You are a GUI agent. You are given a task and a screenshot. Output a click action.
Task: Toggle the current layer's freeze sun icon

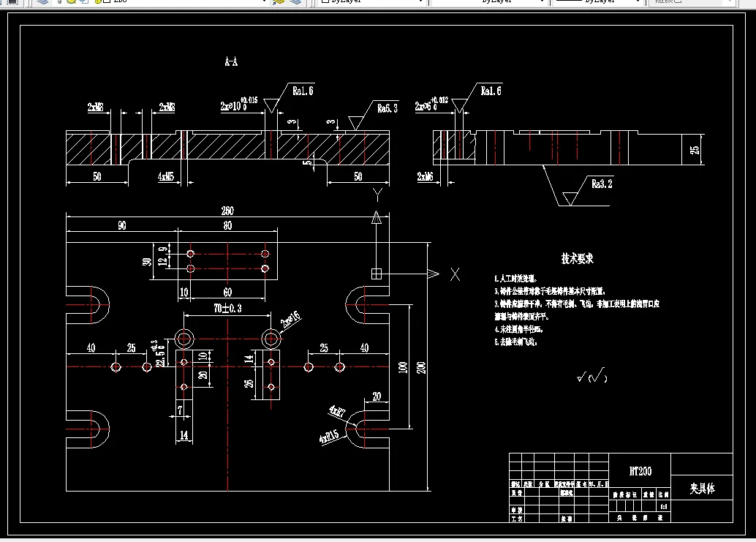(72, 1)
